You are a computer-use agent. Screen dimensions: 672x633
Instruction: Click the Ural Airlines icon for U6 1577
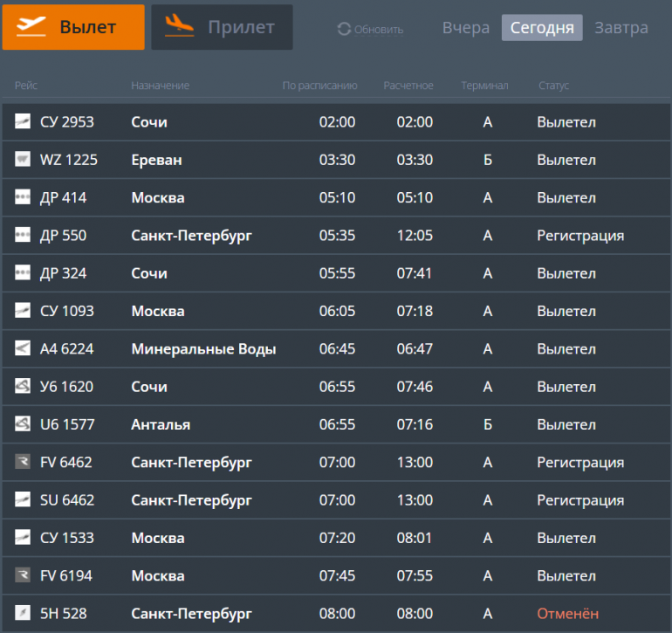click(x=23, y=423)
